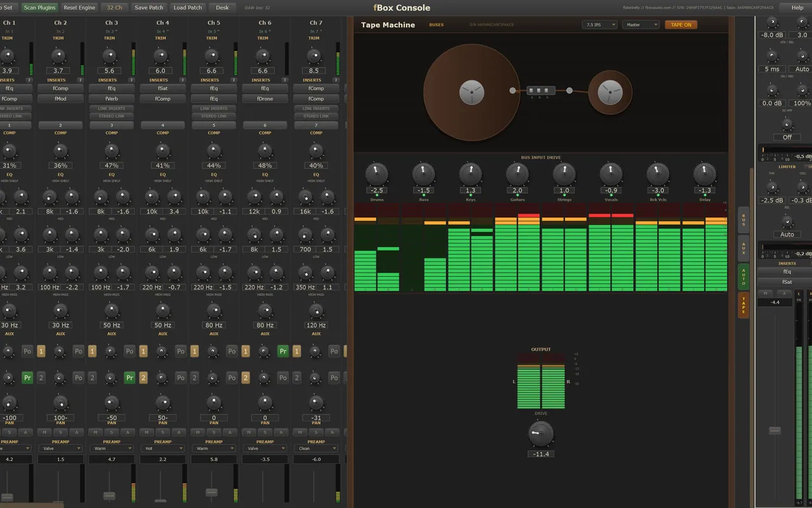The width and height of the screenshot is (812, 508).
Task: Click the Ch 5 volume fader handle
Action: 212,492
